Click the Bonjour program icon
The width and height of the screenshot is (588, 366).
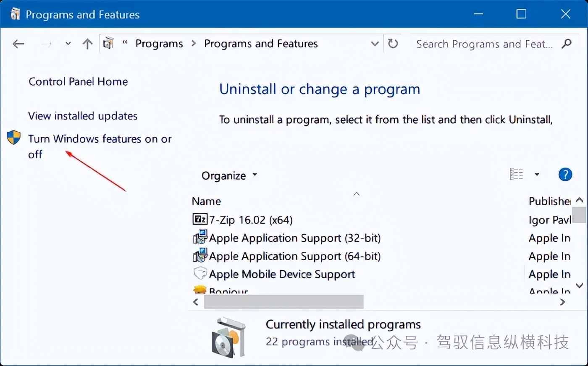200,290
